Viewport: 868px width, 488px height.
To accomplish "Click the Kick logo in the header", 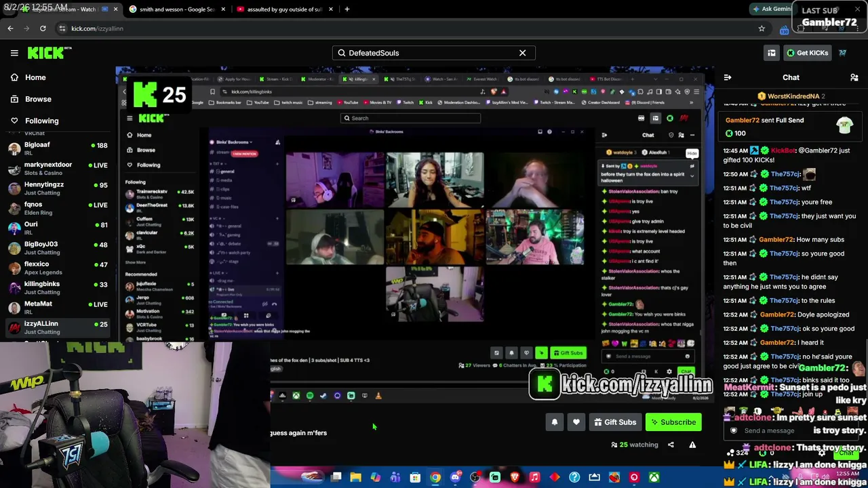I will (x=50, y=52).
